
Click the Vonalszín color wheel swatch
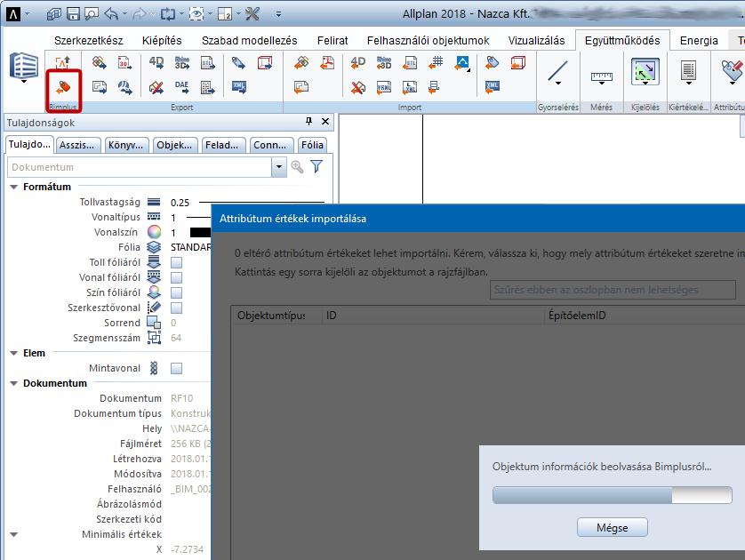click(154, 232)
